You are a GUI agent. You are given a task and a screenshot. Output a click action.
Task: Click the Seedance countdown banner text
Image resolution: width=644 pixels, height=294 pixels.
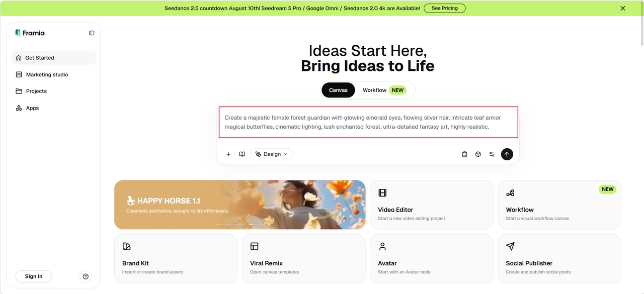tap(292, 8)
